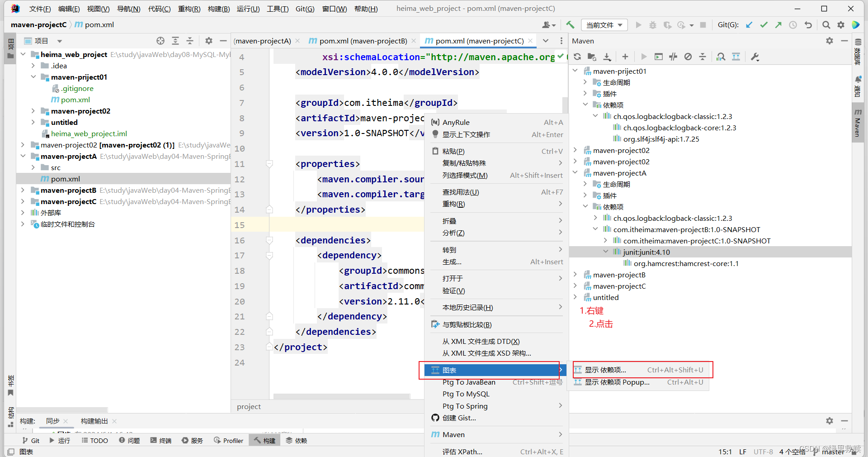Open Maven panel gear options
Image resolution: width=868 pixels, height=457 pixels.
[830, 41]
